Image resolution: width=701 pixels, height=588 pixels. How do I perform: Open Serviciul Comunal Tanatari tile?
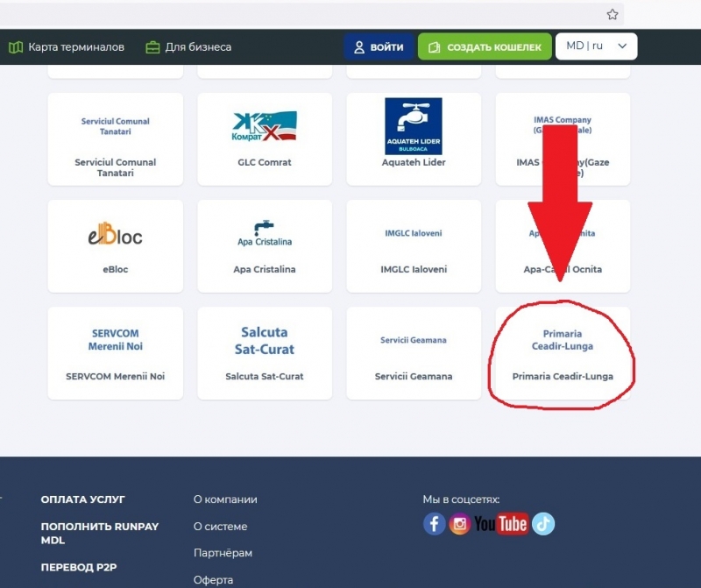pyautogui.click(x=115, y=138)
